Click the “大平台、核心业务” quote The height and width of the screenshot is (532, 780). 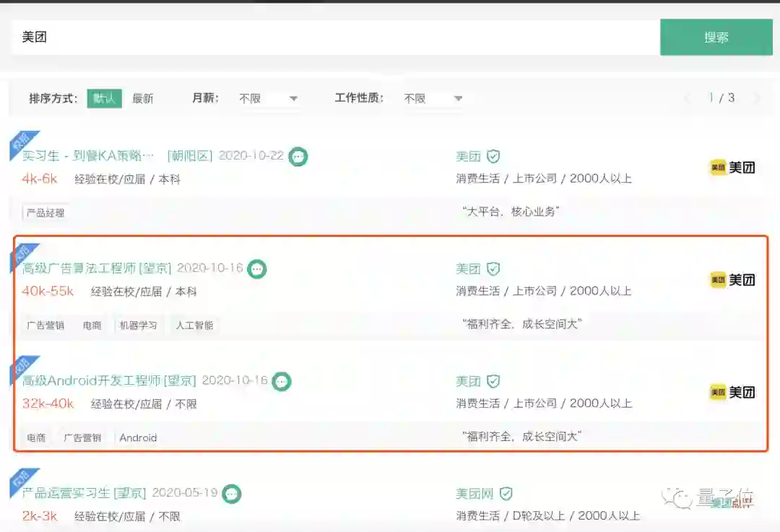pyautogui.click(x=511, y=212)
